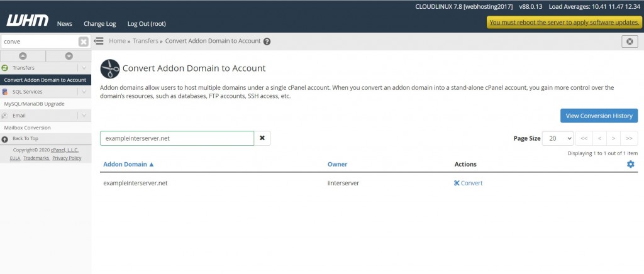Open cPanel, L.L.C. copyright link
The height and width of the screenshot is (274, 644).
click(x=65, y=150)
